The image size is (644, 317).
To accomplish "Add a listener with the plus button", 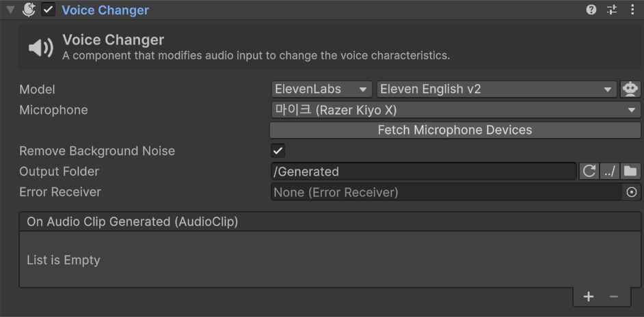I will pyautogui.click(x=589, y=297).
